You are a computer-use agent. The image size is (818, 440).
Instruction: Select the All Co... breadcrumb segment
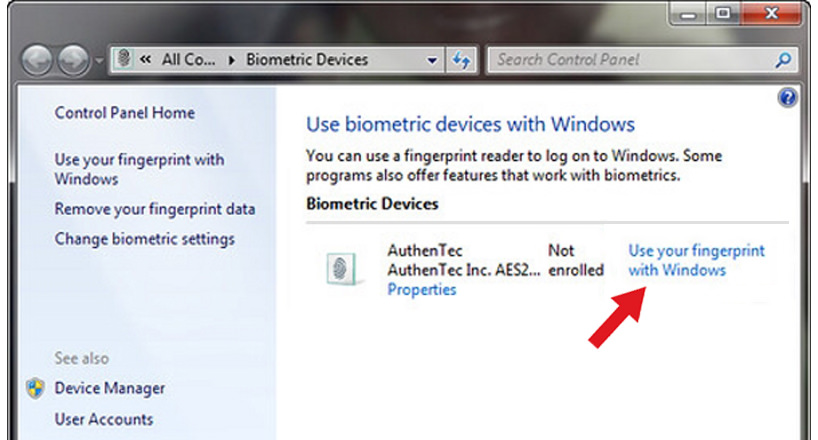tap(188, 60)
